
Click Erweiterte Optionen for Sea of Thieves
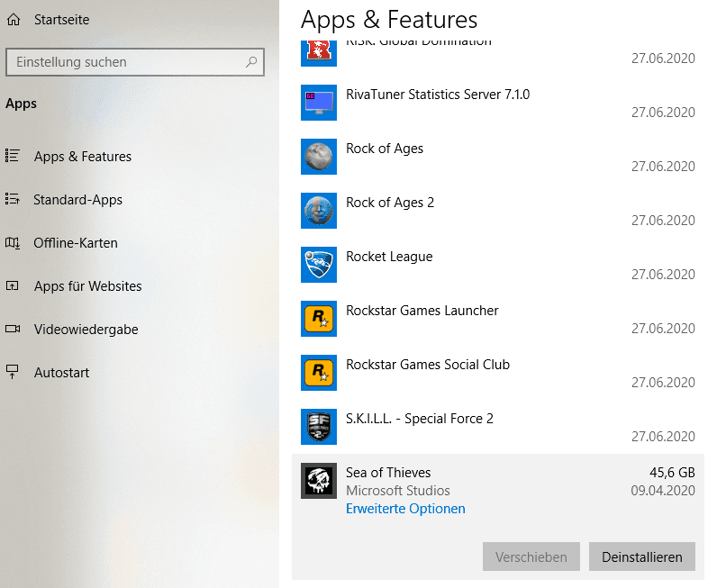(x=405, y=509)
